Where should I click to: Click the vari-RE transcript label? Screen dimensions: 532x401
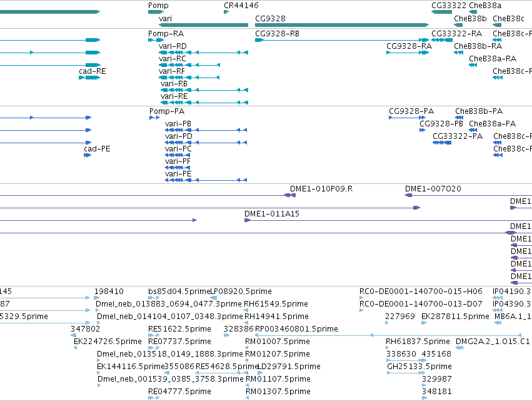[174, 96]
